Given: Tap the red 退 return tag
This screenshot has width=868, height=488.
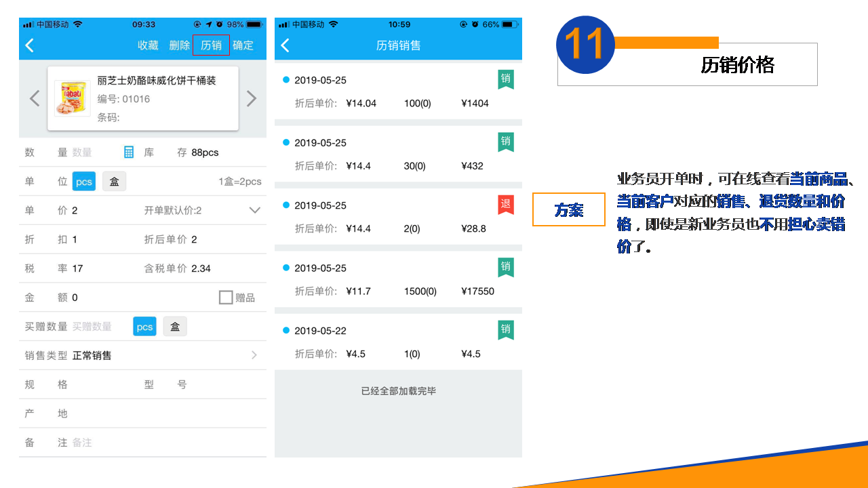Looking at the screenshot, I should pyautogui.click(x=505, y=205).
